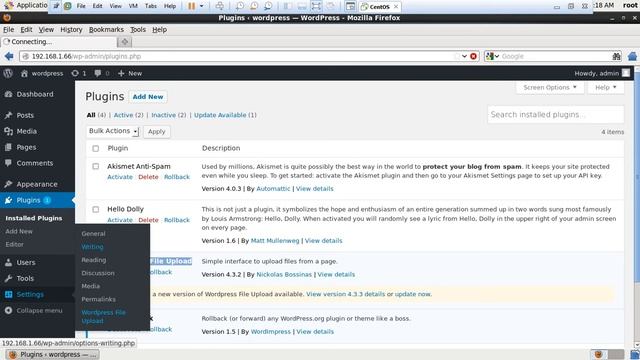This screenshot has height=360, width=640.
Task: Open URL bar history dropdown arrow
Action: tap(464, 56)
